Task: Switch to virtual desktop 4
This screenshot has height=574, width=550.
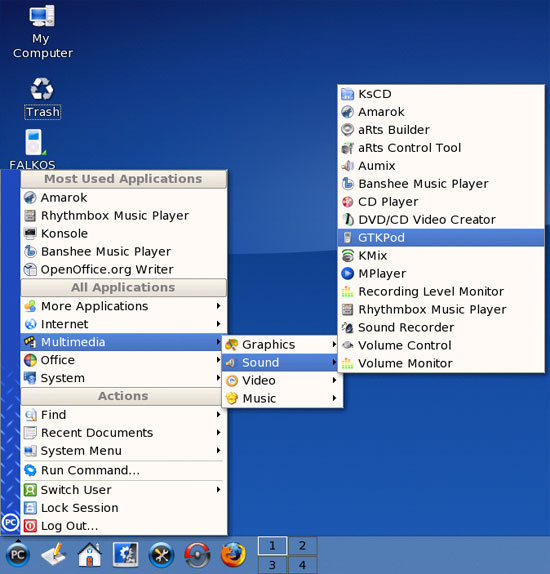Action: pyautogui.click(x=302, y=565)
